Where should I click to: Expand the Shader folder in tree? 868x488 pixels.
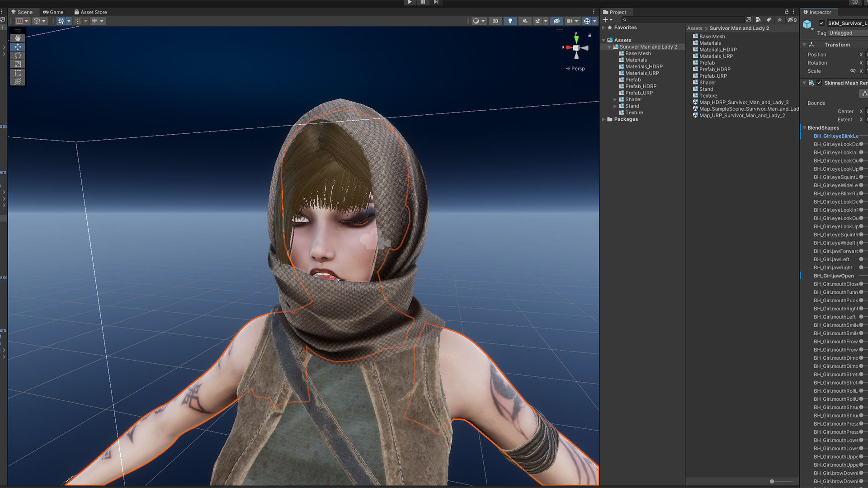point(615,99)
